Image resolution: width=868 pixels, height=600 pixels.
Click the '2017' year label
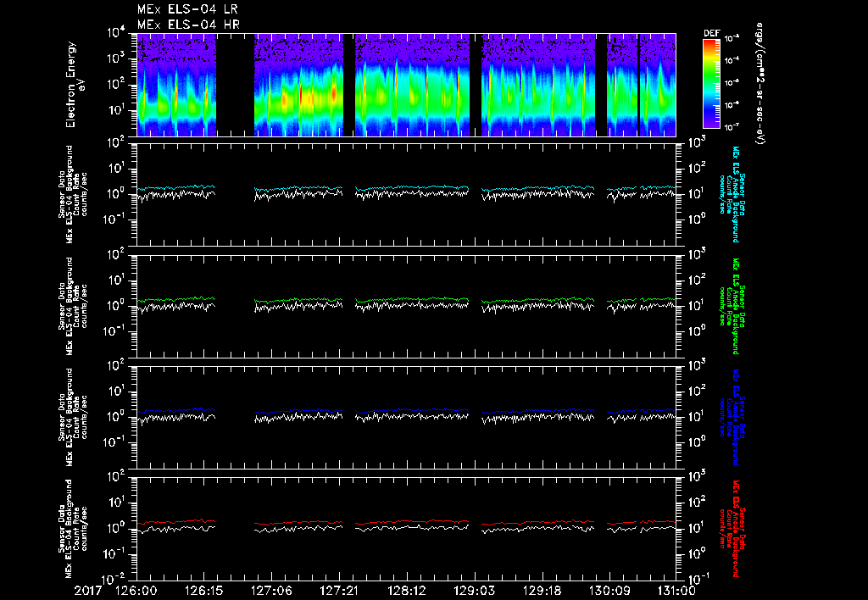[89, 591]
